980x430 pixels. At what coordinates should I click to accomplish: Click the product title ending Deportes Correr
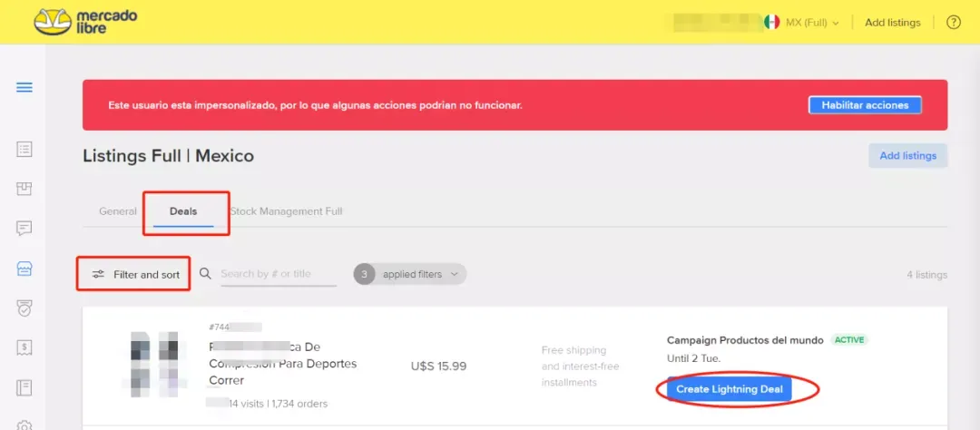(x=282, y=363)
